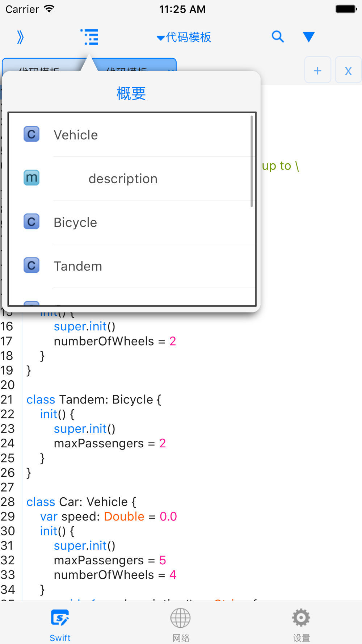Add a new tab with plus button
Image resolution: width=362 pixels, height=644 pixels.
[x=317, y=70]
